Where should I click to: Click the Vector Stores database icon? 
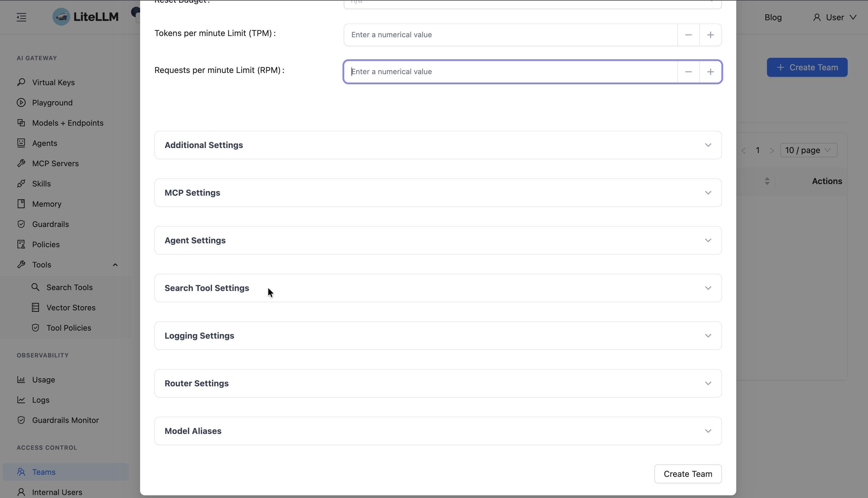tap(35, 307)
